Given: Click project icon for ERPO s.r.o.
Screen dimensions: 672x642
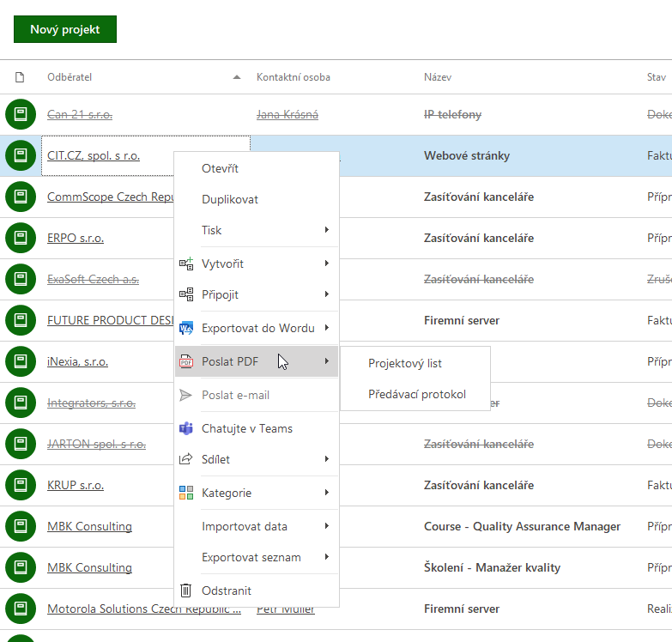Looking at the screenshot, I should click(21, 238).
